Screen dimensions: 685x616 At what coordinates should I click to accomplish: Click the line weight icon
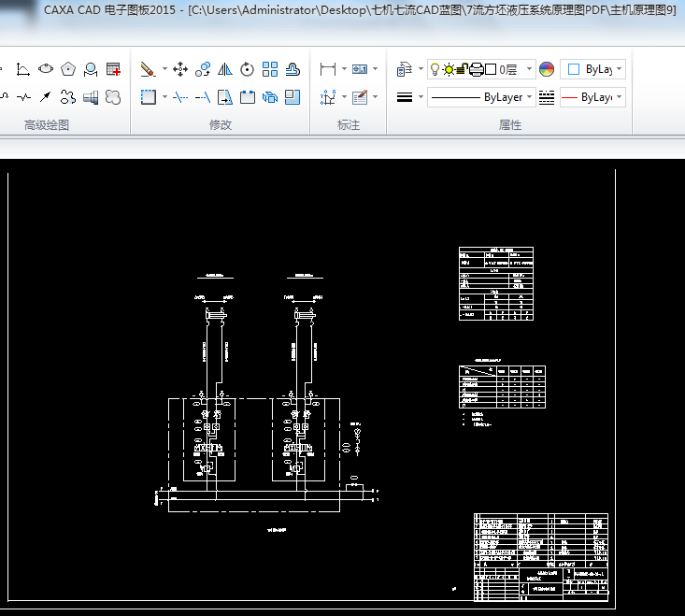click(405, 97)
